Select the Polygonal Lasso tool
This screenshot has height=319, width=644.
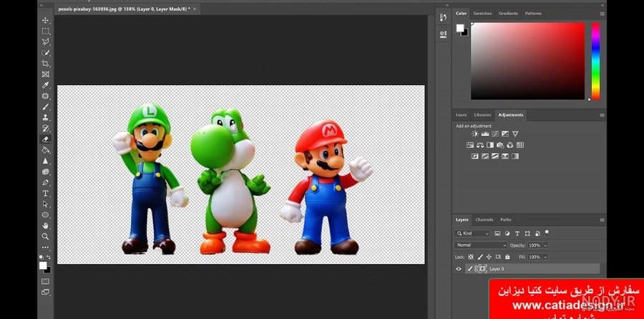tap(46, 42)
